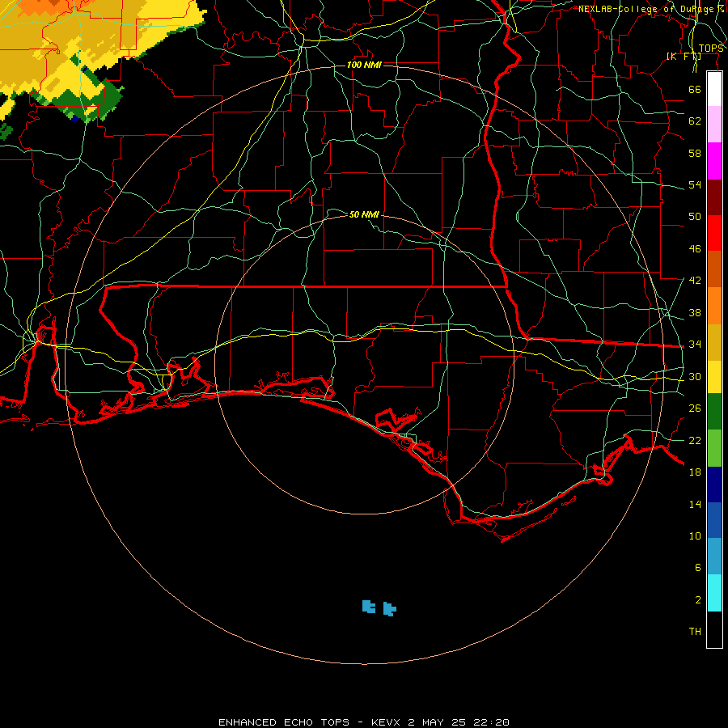
Task: Pick the dark orange legend color block
Action: (x=714, y=269)
